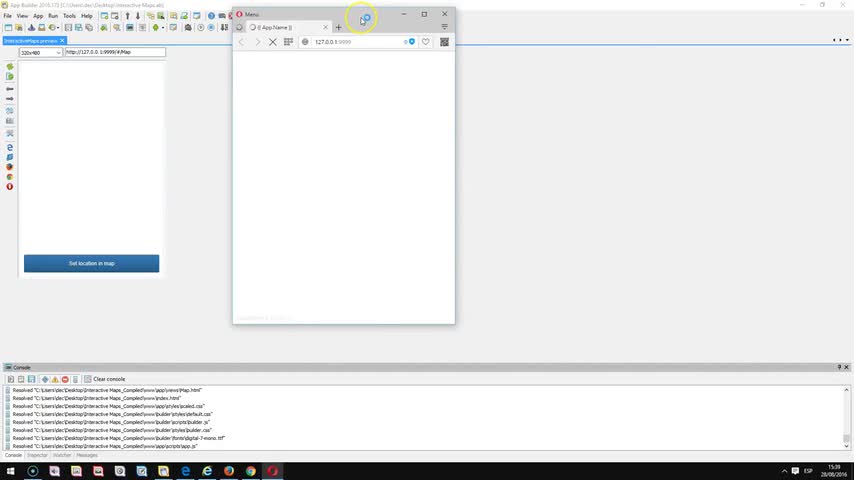The width and height of the screenshot is (854, 480).
Task: Open the Windows Start menu
Action: click(x=10, y=471)
